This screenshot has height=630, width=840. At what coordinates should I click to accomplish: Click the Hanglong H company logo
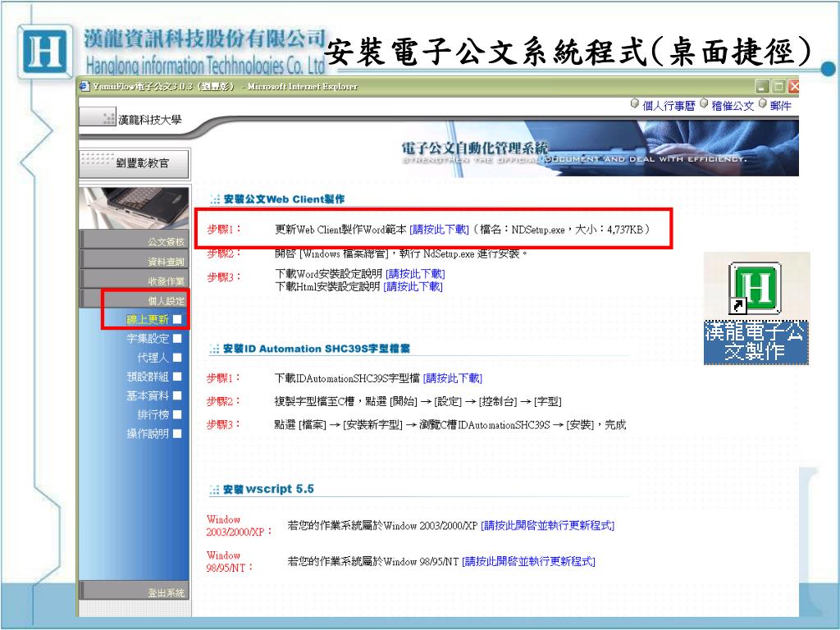[x=44, y=52]
